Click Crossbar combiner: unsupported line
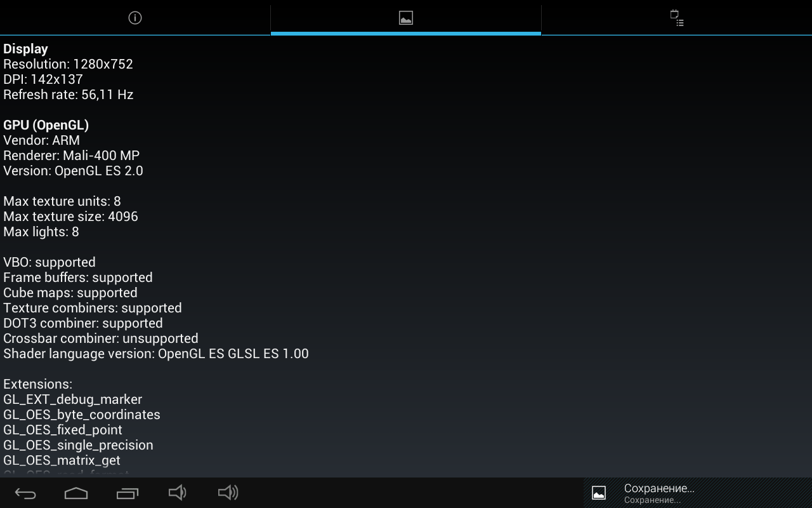Image resolution: width=812 pixels, height=508 pixels. coord(101,338)
